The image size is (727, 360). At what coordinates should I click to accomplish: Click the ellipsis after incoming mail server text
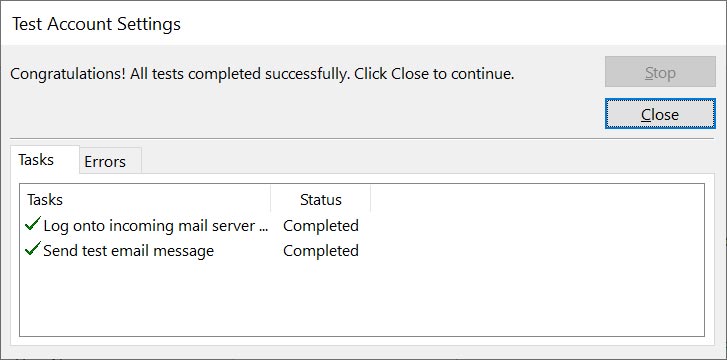(263, 229)
